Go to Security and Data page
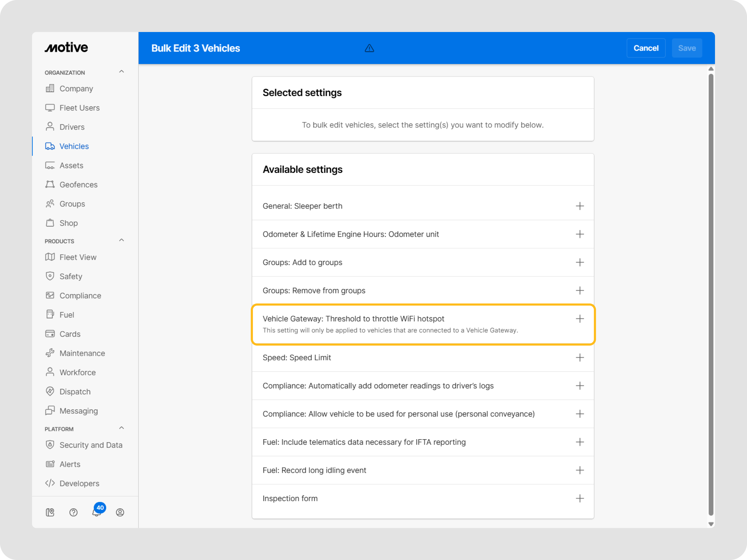Viewport: 747px width, 560px height. tap(91, 445)
